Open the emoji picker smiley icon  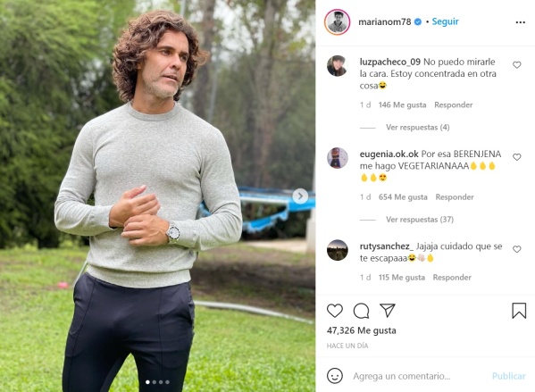335,376
